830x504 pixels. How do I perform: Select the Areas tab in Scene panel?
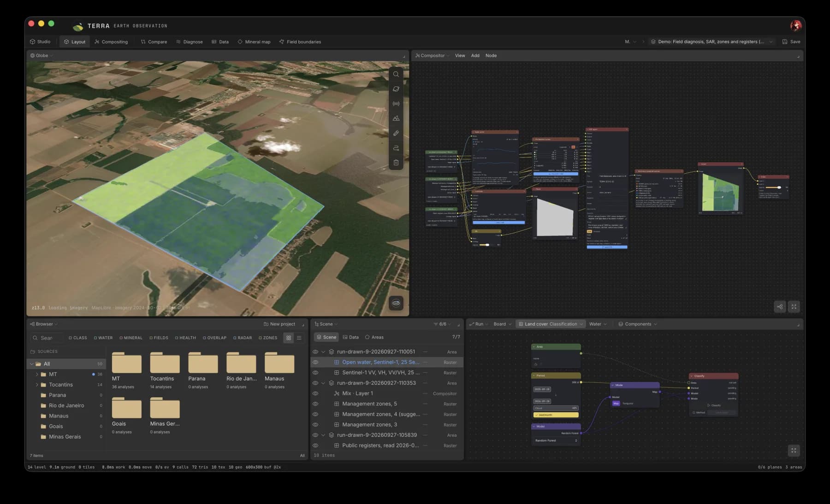[374, 337]
